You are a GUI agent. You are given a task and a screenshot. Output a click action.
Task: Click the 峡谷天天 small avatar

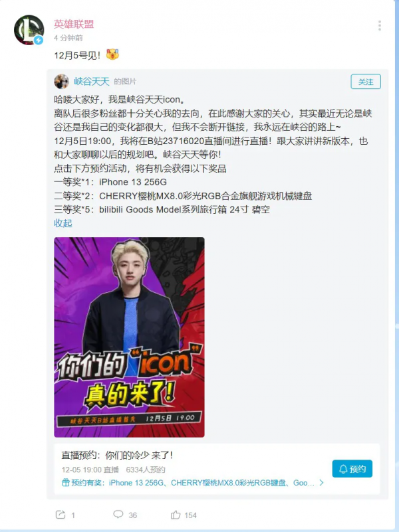pos(61,82)
